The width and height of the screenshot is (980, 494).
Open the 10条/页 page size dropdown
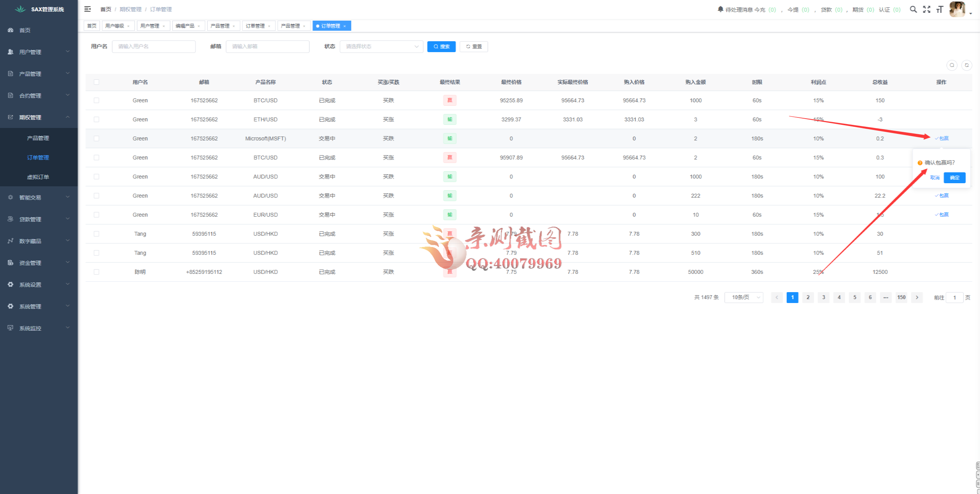point(744,298)
